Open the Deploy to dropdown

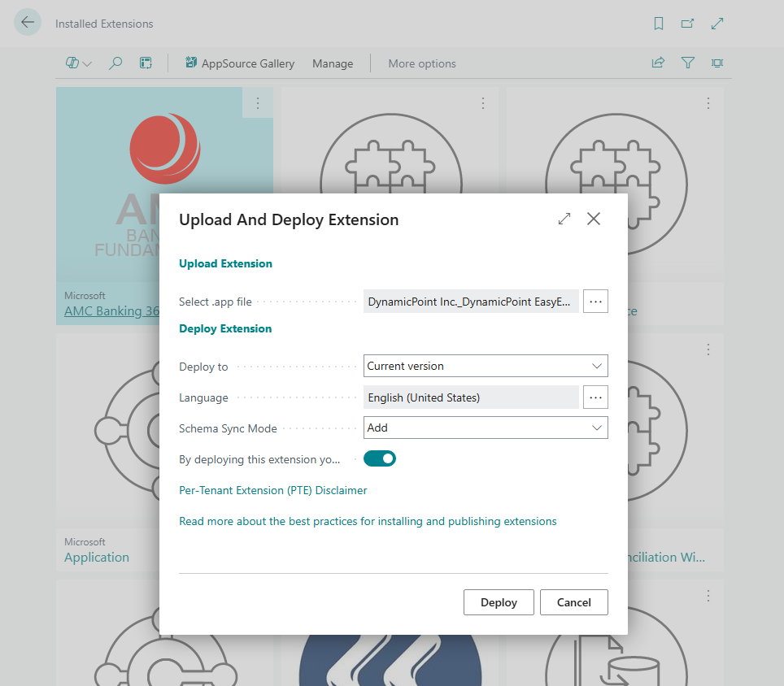486,366
